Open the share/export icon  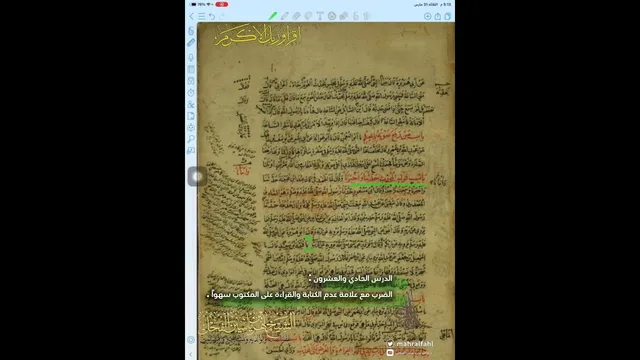(x=438, y=16)
